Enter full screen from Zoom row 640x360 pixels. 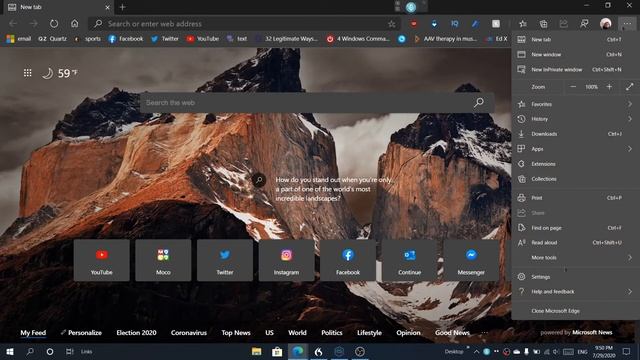tap(629, 87)
